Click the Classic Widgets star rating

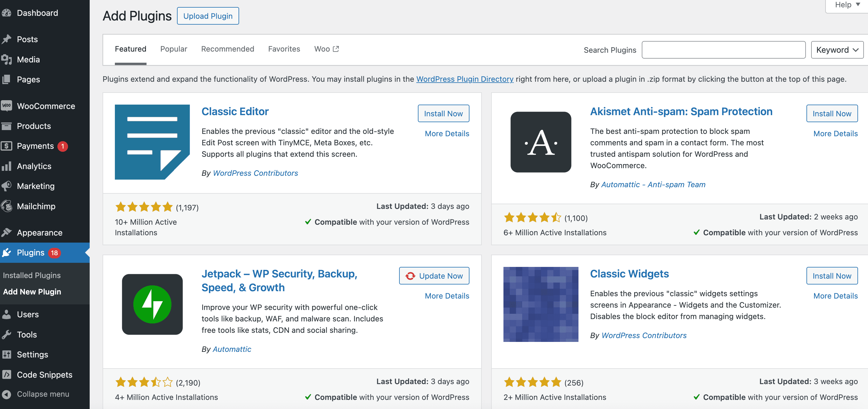(x=532, y=382)
